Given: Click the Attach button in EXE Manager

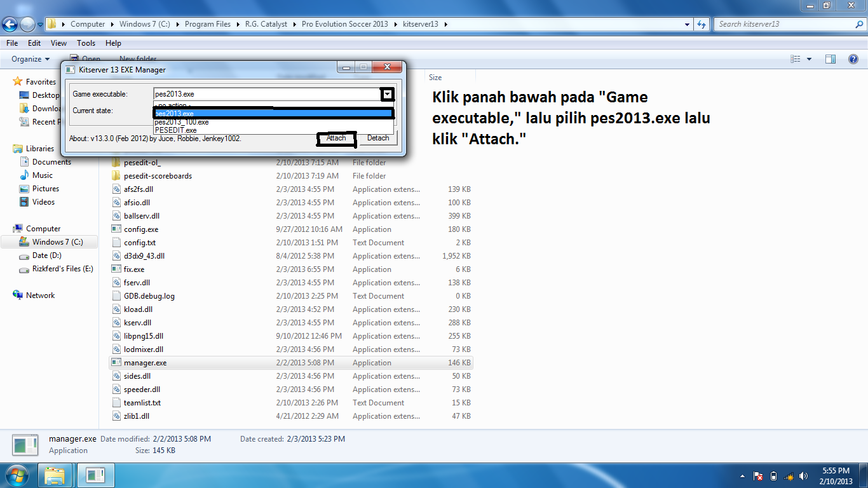Looking at the screenshot, I should [x=336, y=138].
